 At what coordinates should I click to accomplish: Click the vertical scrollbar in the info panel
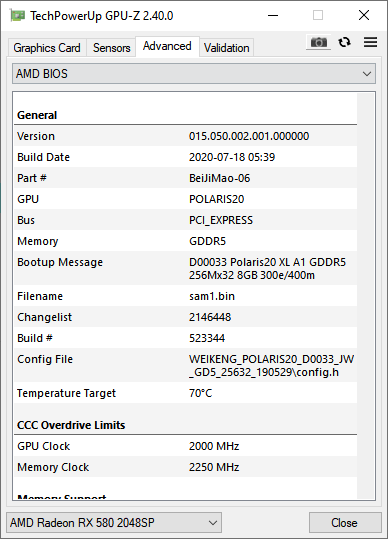[x=366, y=296]
